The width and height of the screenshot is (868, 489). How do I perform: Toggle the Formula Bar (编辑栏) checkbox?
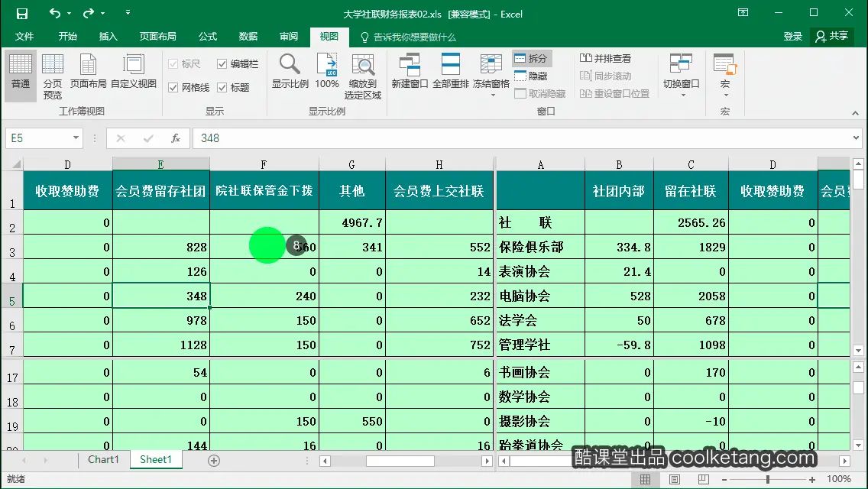coord(238,64)
